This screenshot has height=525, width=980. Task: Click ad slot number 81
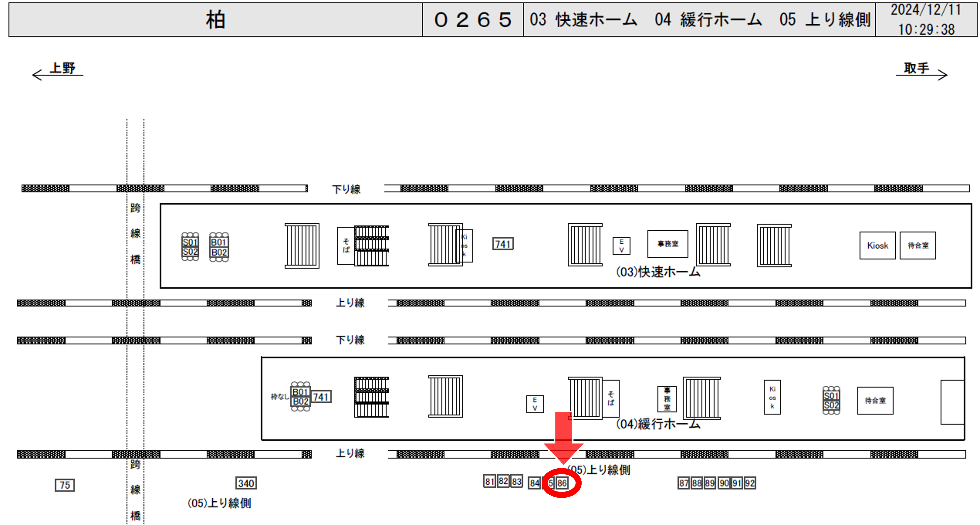[x=489, y=482]
